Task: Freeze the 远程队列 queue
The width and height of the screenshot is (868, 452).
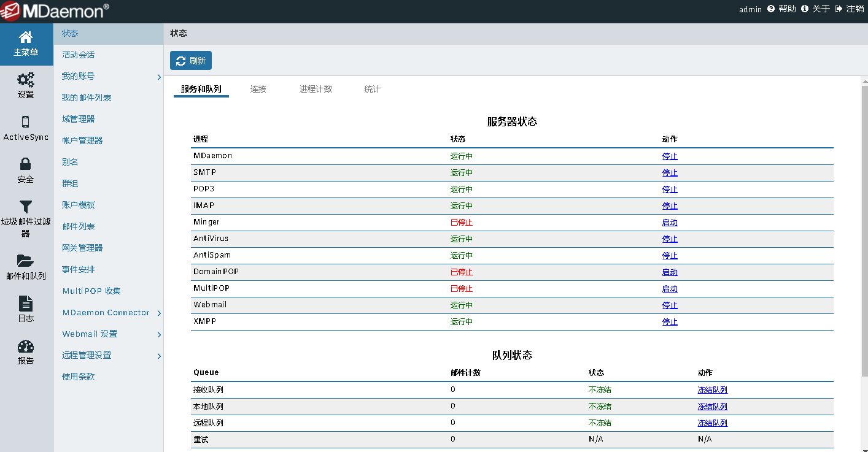Action: coord(713,423)
